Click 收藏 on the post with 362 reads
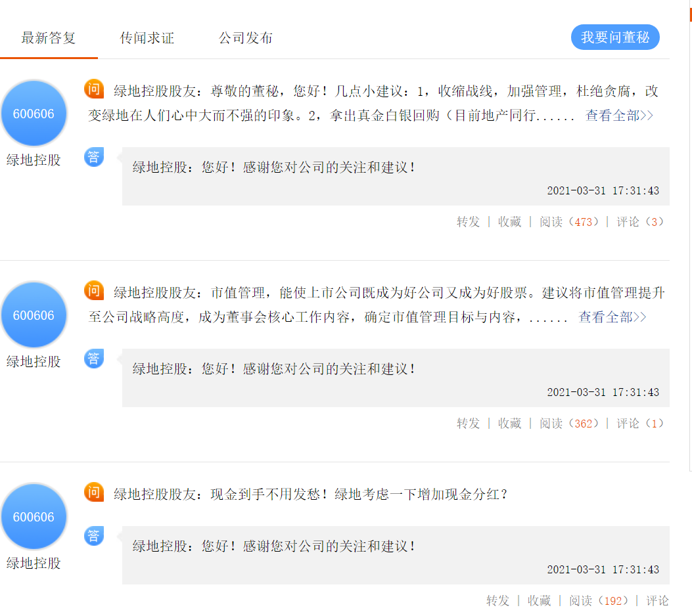 tap(510, 424)
